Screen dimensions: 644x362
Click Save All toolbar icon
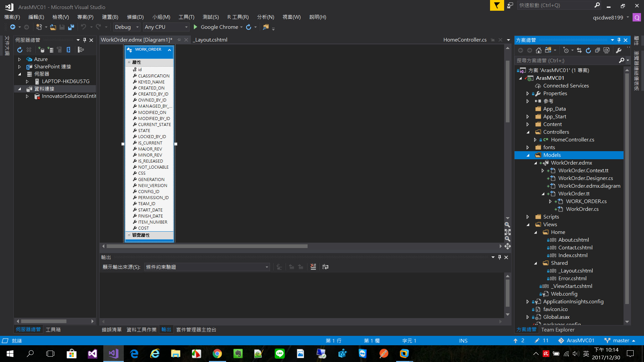pos(71,27)
